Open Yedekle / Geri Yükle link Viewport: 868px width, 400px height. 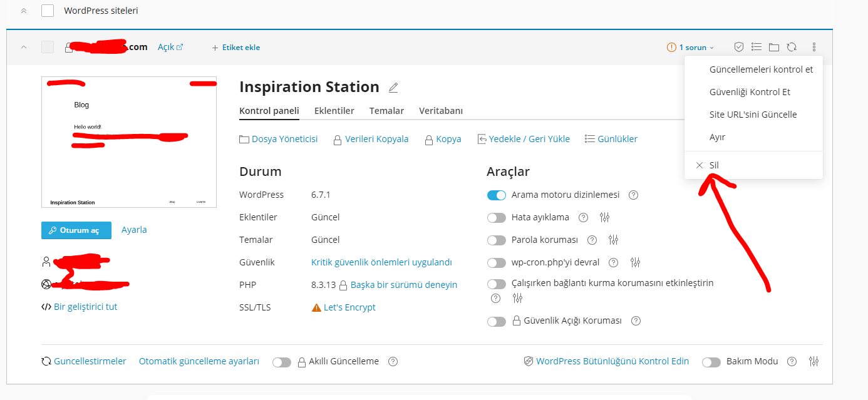[524, 139]
